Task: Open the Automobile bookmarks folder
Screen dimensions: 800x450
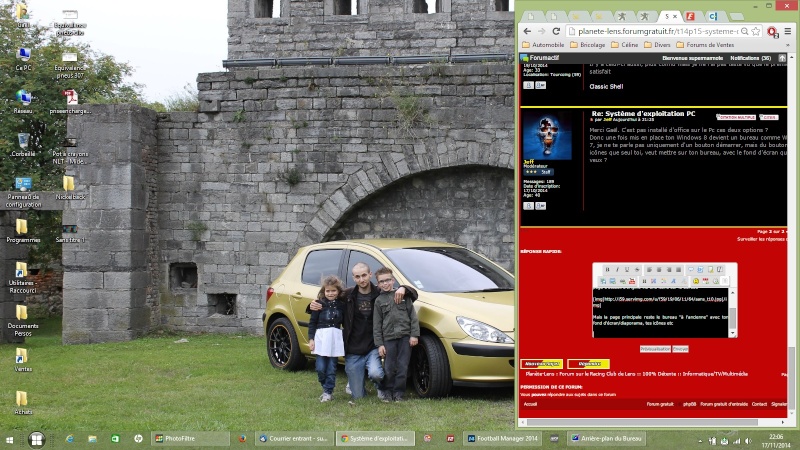Action: pyautogui.click(x=543, y=45)
